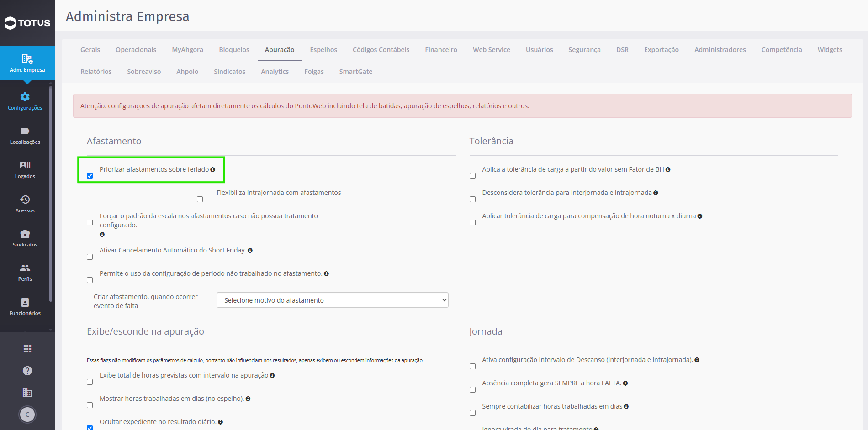This screenshot has height=430, width=868.
Task: Open the Competência tab
Action: click(782, 50)
